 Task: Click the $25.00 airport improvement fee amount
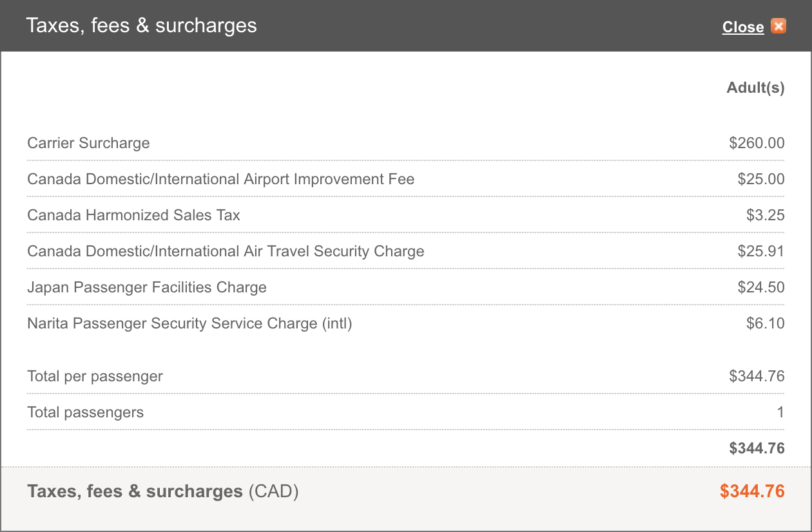pyautogui.click(x=761, y=179)
